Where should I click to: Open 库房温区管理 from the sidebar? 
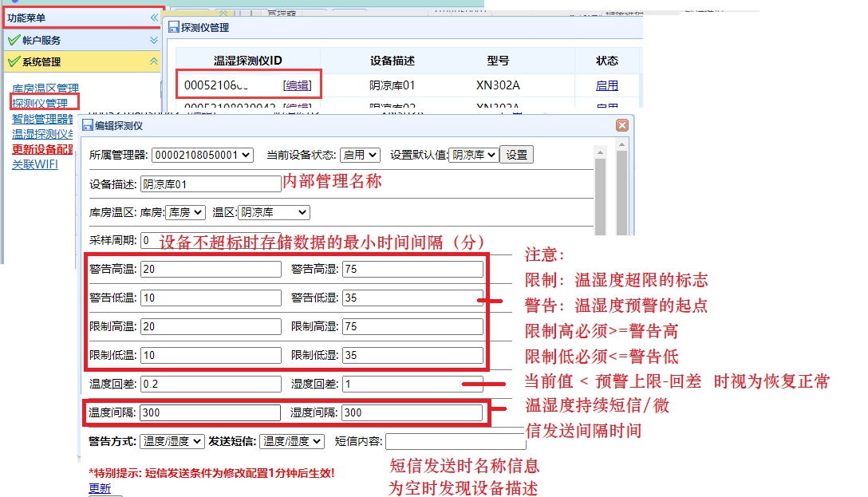coord(44,88)
